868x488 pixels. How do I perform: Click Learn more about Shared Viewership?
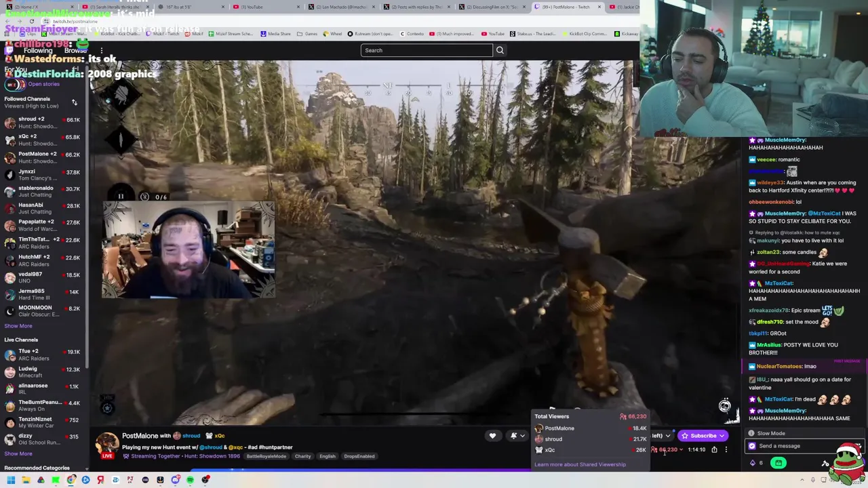point(580,464)
